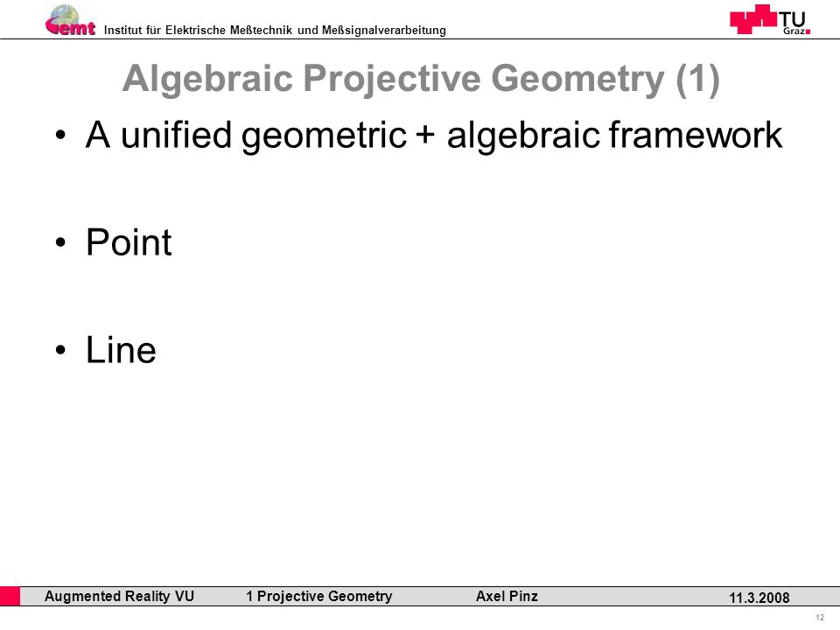Click the plus sign in first bullet
Viewport: 840px width, 630px height.
[x=425, y=134]
